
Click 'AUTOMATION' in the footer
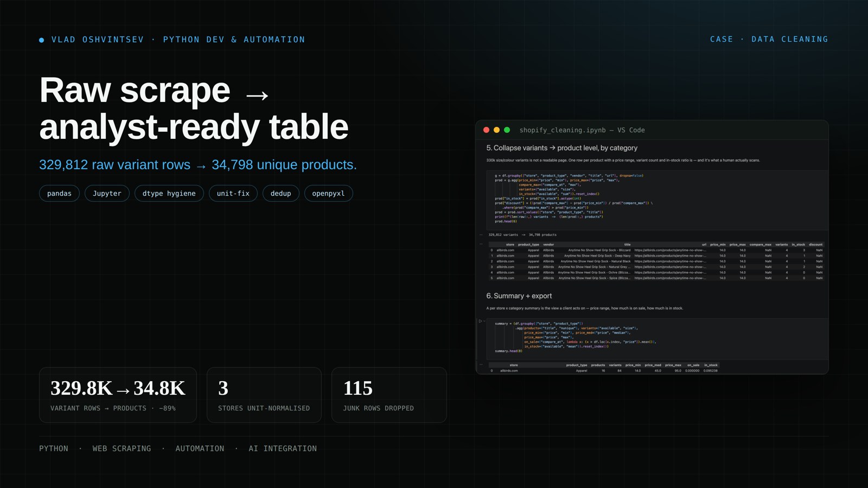tap(200, 448)
